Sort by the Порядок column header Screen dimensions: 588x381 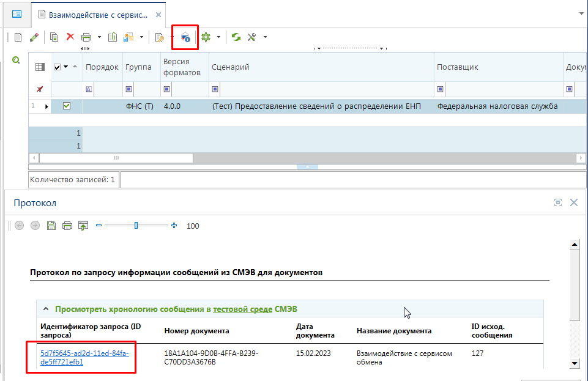tap(102, 67)
